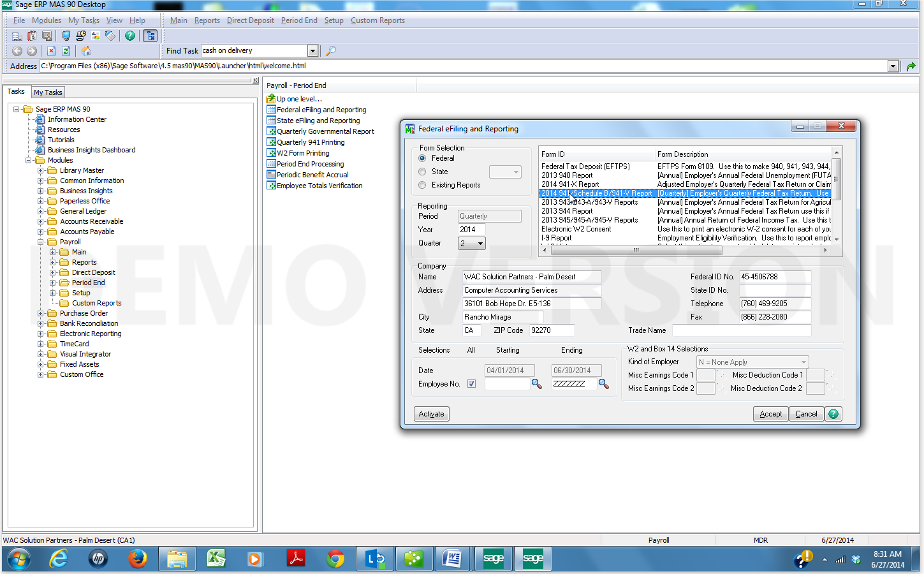Click the green Help icon in toolbar

130,36
